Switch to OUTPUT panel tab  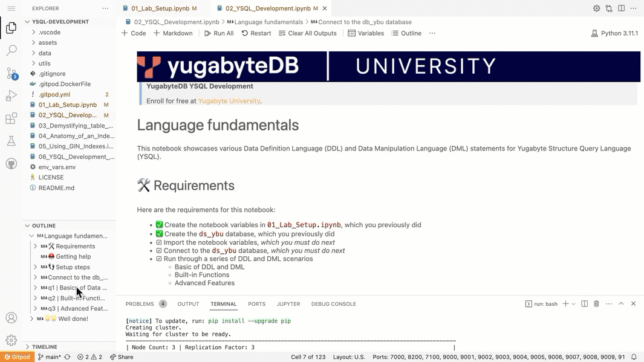tap(188, 304)
